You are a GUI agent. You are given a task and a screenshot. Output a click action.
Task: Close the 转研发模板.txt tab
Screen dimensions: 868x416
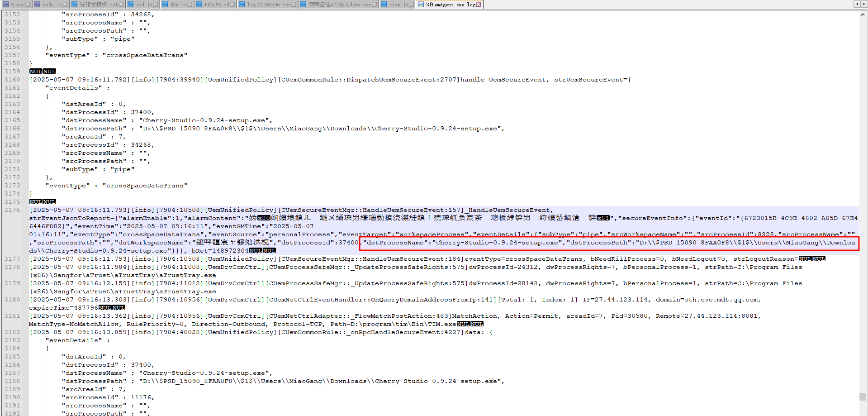pos(121,5)
